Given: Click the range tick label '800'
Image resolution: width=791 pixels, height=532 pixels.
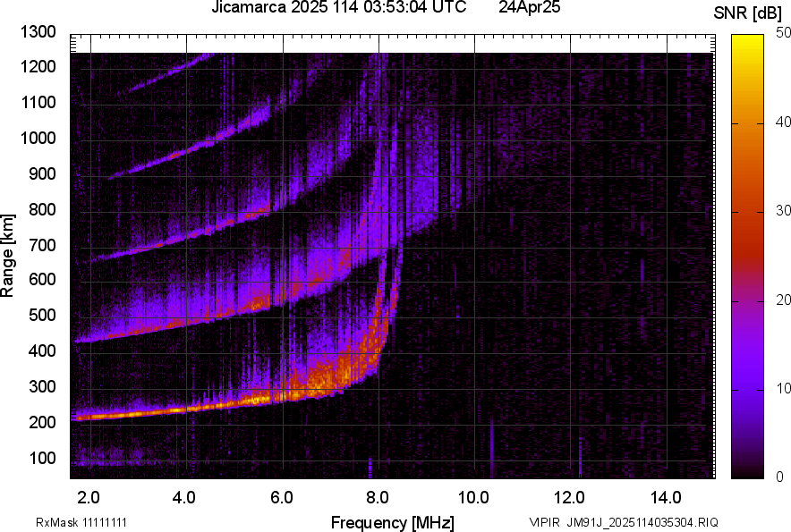Looking at the screenshot, I should (x=42, y=209).
